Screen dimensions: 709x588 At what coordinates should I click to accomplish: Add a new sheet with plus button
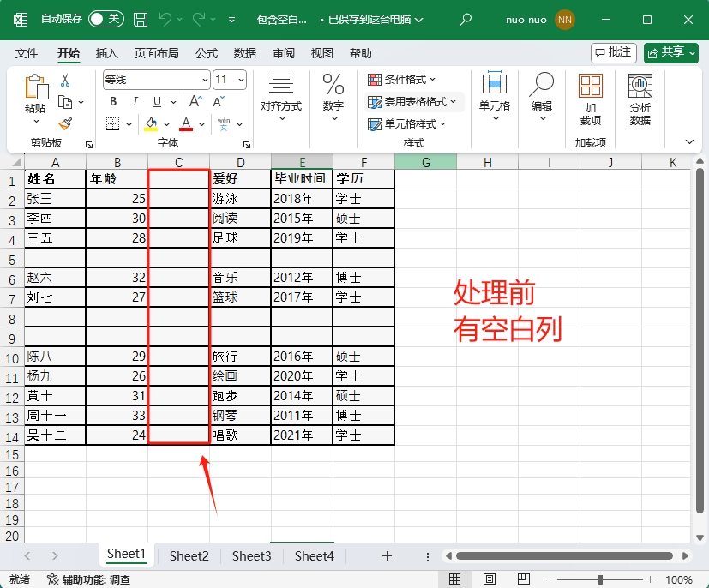[x=387, y=555]
